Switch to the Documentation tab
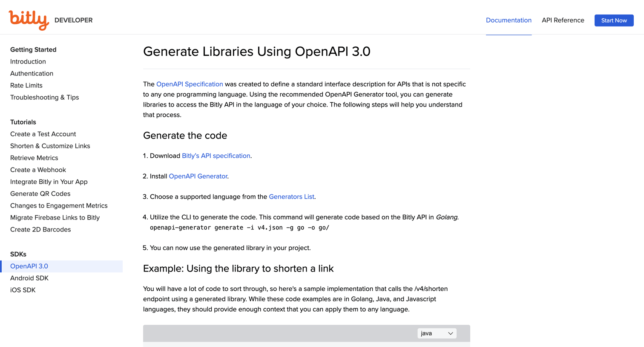 509,20
